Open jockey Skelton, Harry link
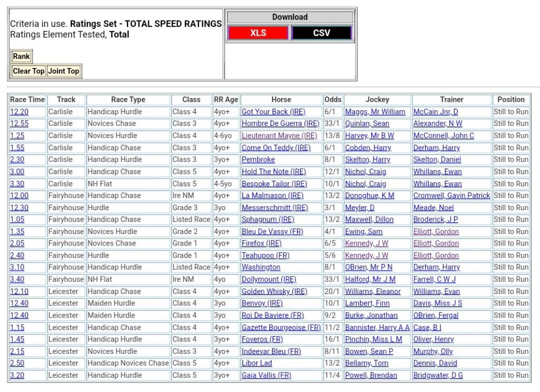Viewport: 540px width, 392px height. (368, 160)
